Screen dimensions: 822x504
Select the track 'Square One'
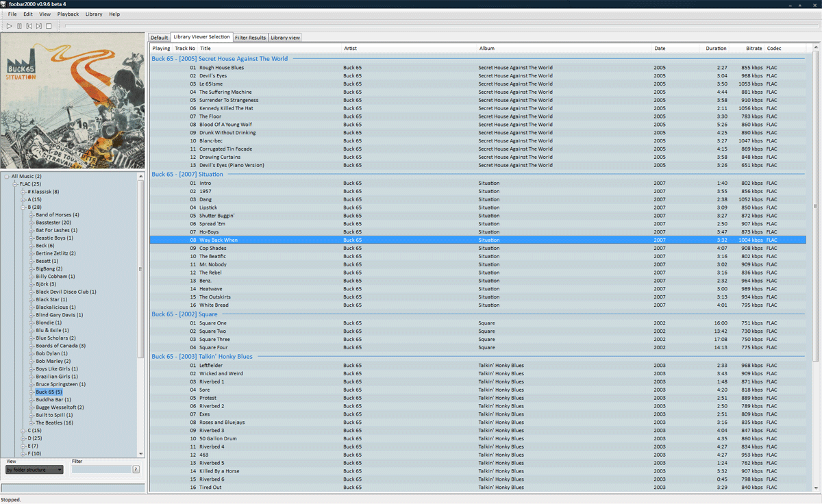coord(478,323)
